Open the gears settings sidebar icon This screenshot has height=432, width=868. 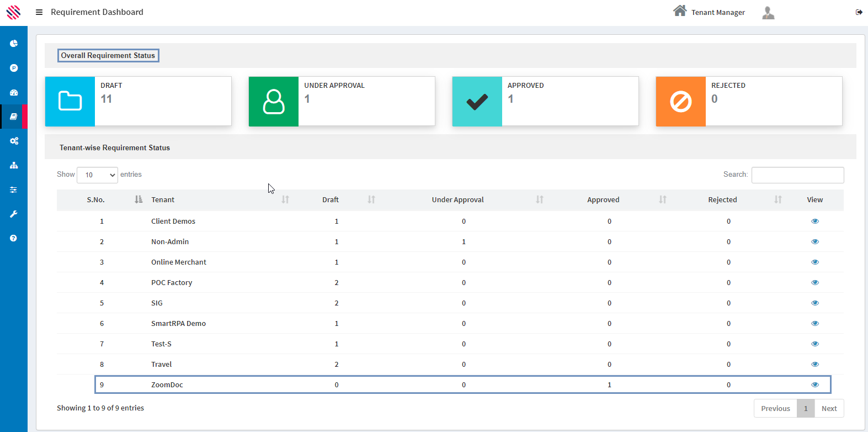click(x=14, y=141)
